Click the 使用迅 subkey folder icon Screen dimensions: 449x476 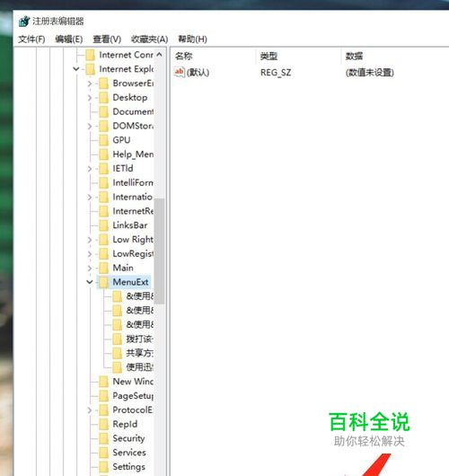[x=117, y=367]
